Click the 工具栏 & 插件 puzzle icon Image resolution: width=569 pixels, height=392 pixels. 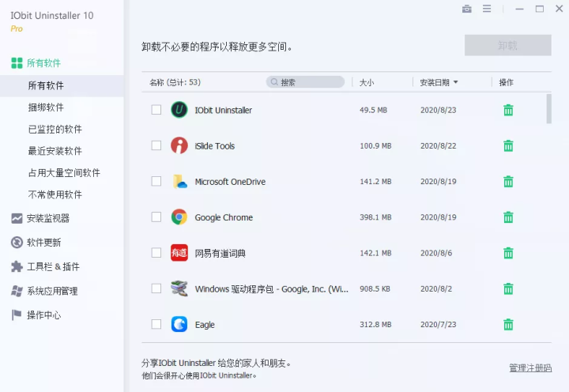click(17, 267)
